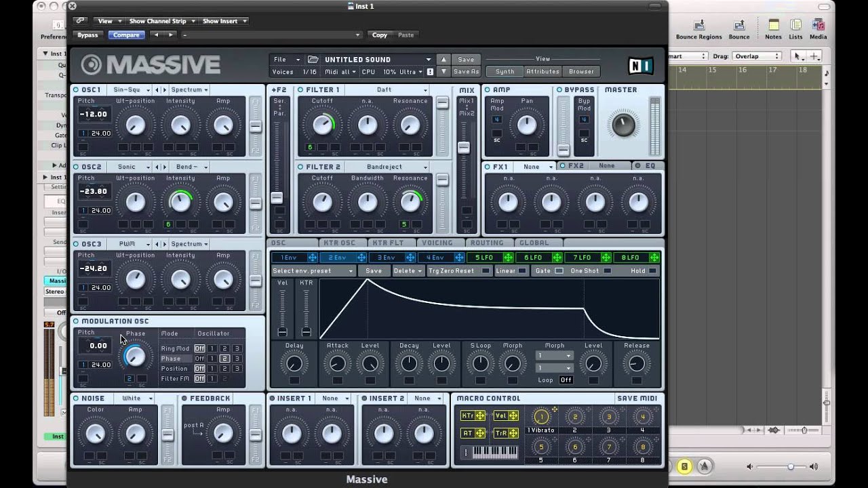Switch to the ROUTING tab
The width and height of the screenshot is (868, 488).
[x=490, y=243]
